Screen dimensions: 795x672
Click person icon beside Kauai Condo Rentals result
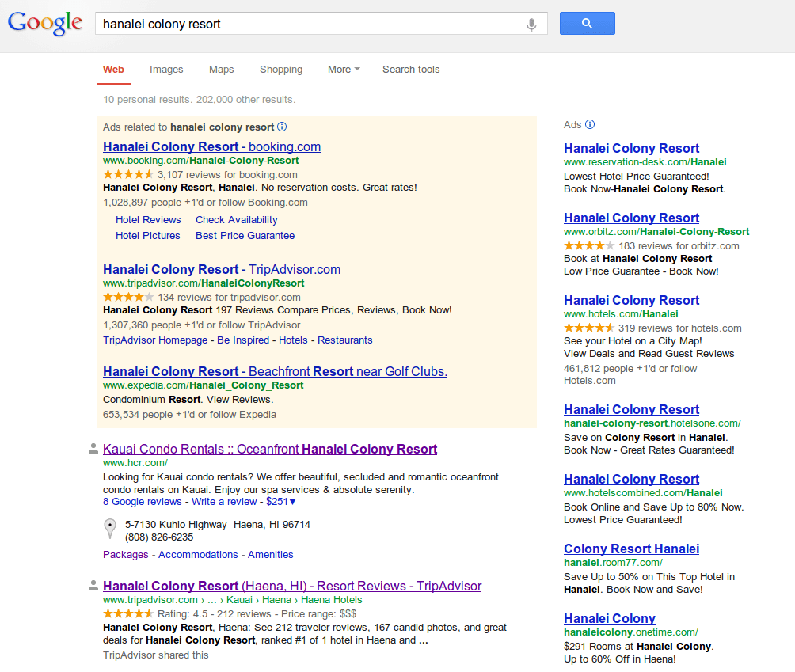93,450
